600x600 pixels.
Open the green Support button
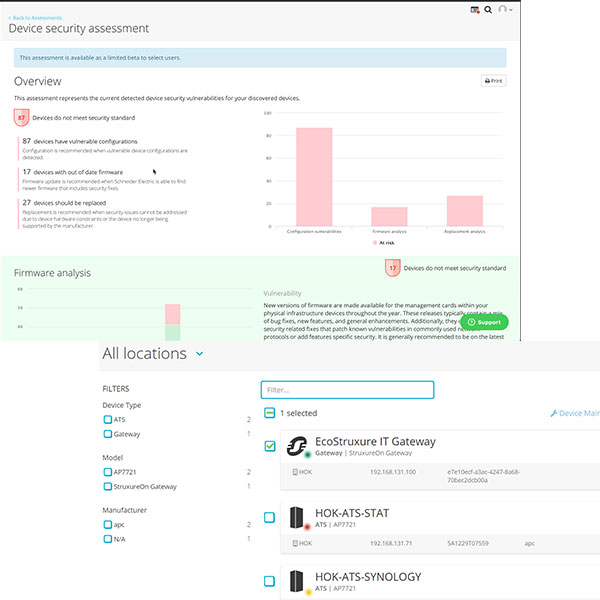pos(484,322)
